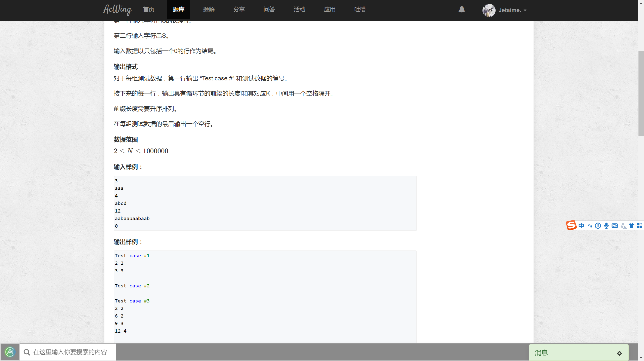Open message settings via the gear icon

tap(619, 353)
